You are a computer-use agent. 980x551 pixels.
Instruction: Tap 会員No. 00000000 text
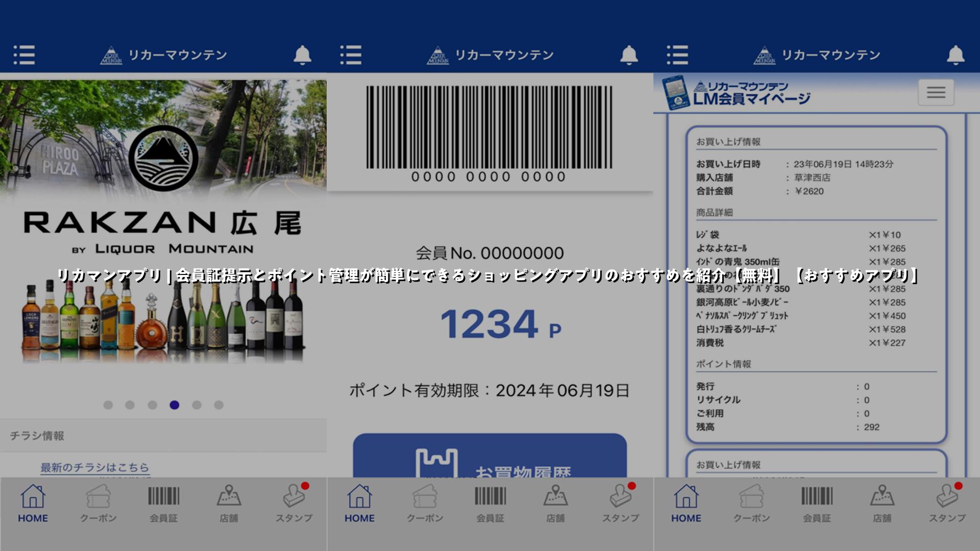click(x=490, y=253)
